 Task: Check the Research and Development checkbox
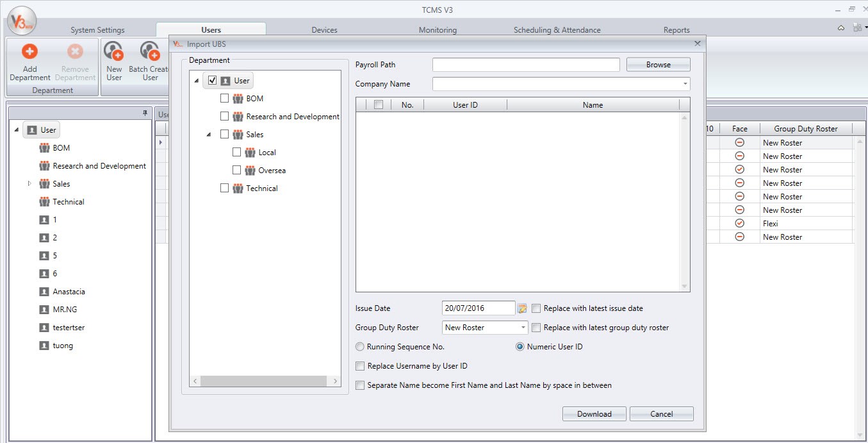tap(224, 117)
